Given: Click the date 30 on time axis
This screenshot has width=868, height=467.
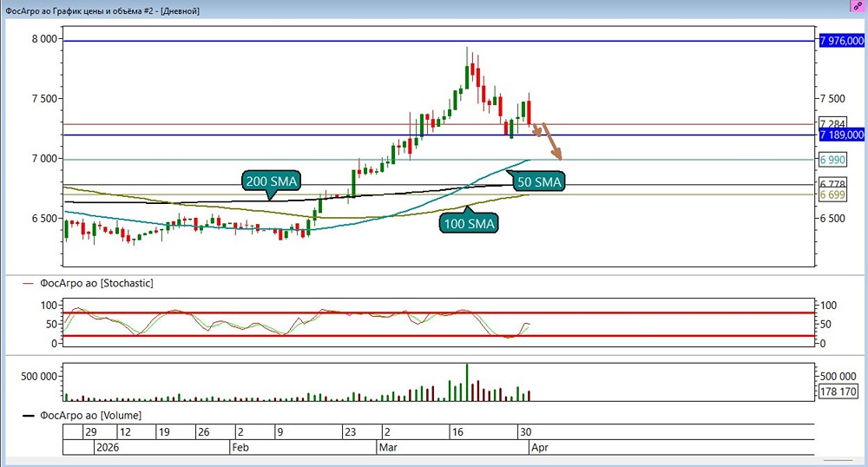Looking at the screenshot, I should [x=525, y=431].
